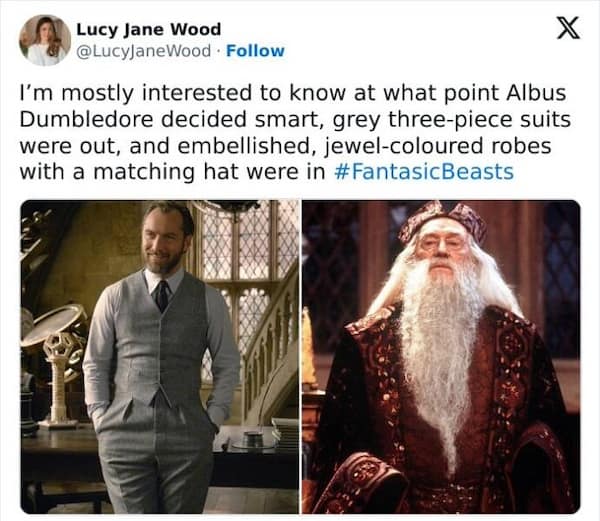This screenshot has width=600, height=521.
Task: Click the Follow link
Action: click(255, 51)
